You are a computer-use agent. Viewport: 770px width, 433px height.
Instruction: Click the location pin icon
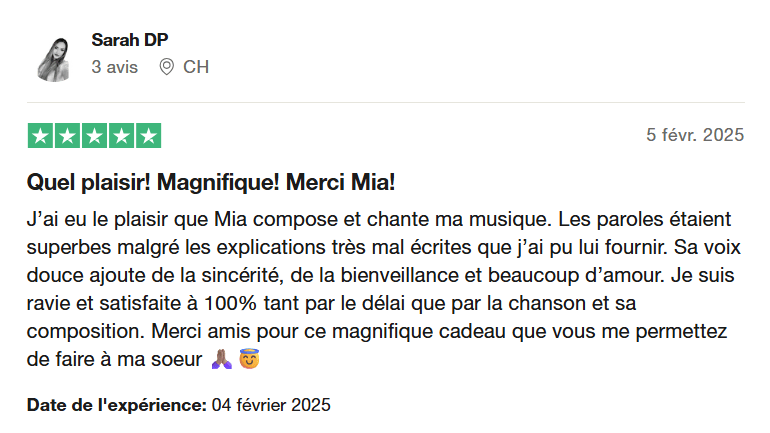click(167, 67)
